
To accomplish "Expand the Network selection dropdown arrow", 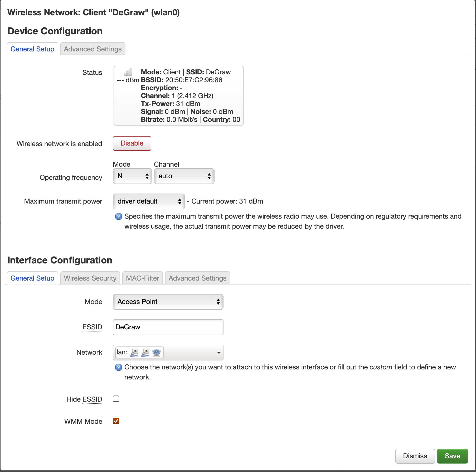I will tap(218, 353).
